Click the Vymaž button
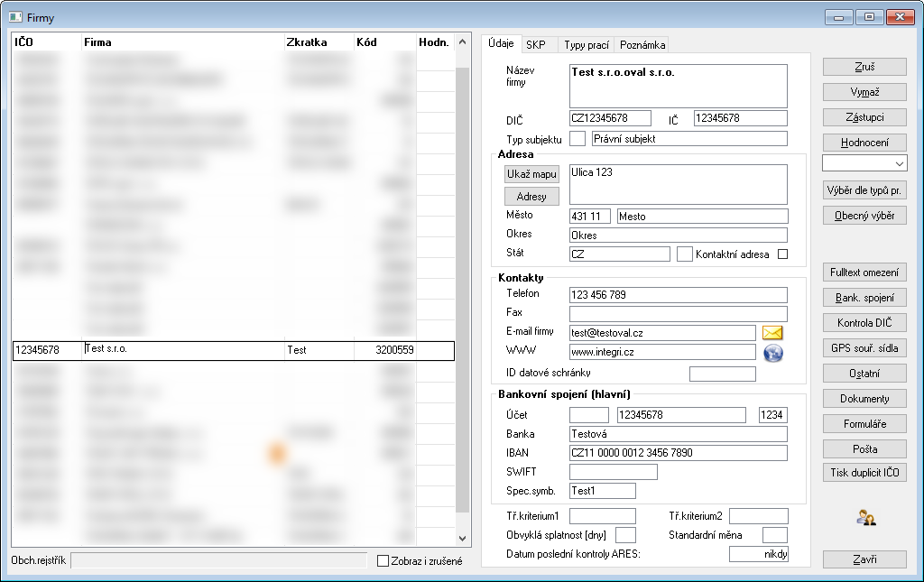This screenshot has height=582, width=924. (x=864, y=92)
